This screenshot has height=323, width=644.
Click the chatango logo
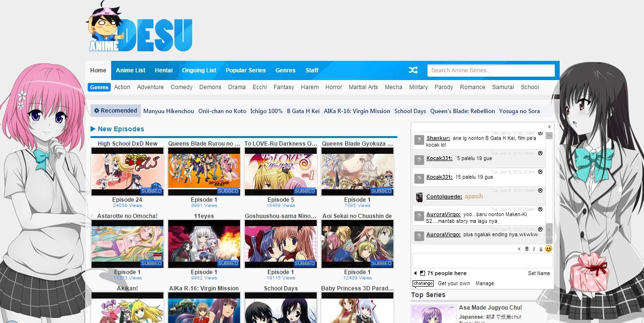pyautogui.click(x=423, y=283)
